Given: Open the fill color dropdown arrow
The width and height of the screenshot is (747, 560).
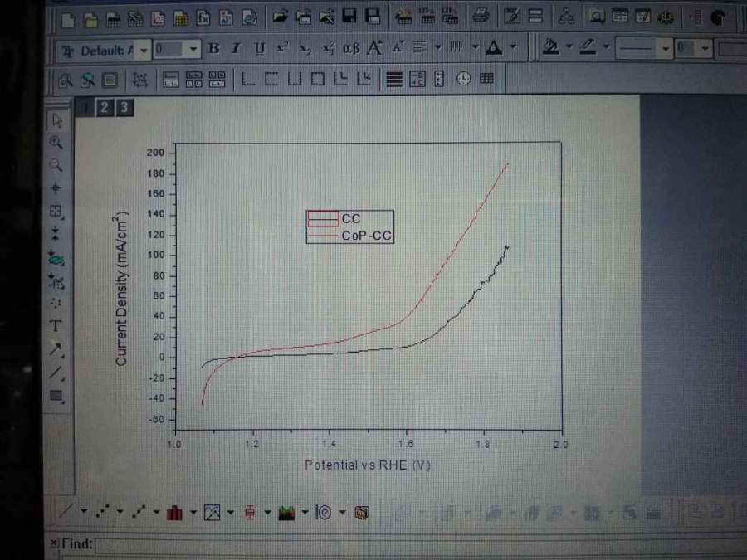Looking at the screenshot, I should tap(569, 46).
